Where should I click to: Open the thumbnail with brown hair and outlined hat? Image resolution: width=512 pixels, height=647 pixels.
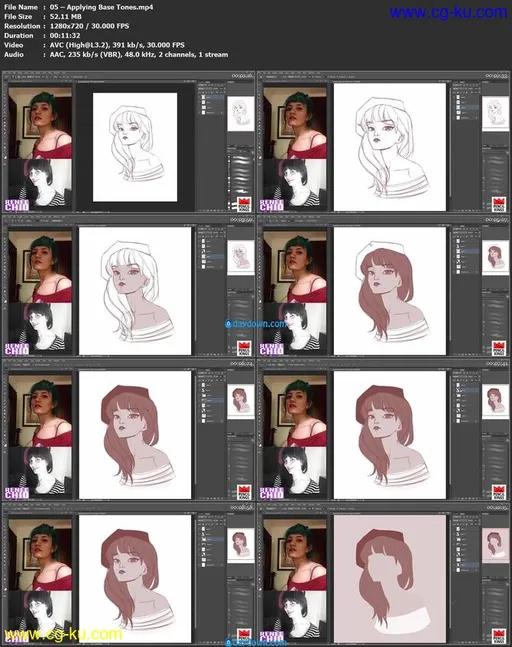pos(383,286)
